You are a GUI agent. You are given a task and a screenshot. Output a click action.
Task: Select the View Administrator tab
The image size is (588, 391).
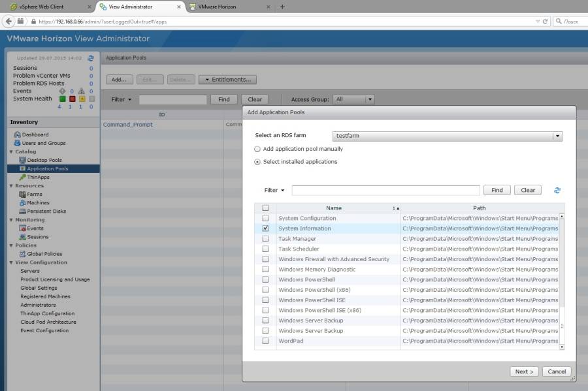pos(140,7)
